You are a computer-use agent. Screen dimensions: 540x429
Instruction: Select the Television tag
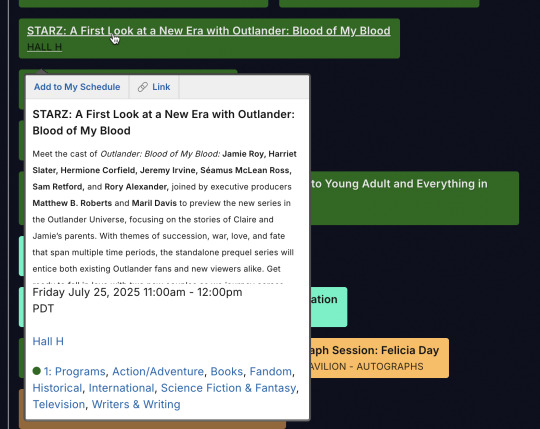(x=59, y=404)
